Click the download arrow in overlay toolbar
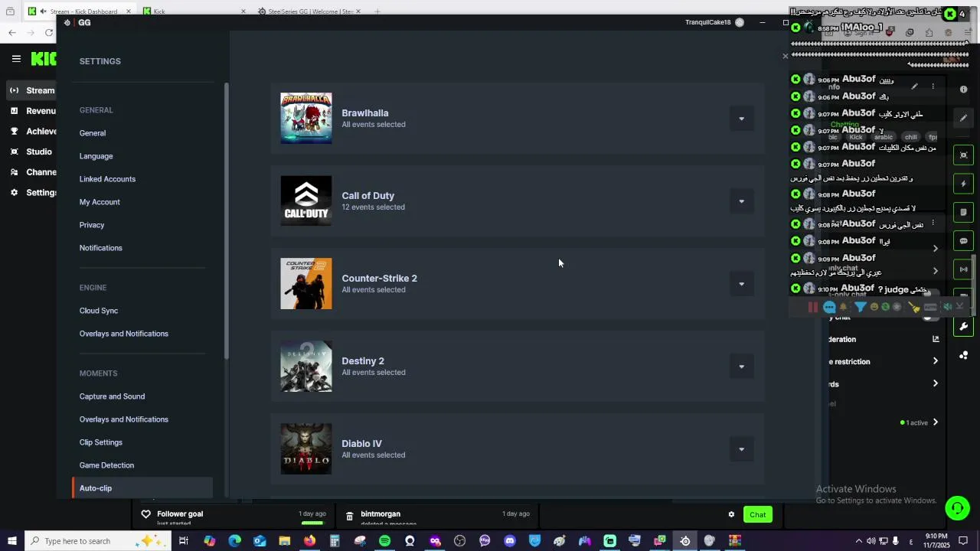This screenshot has height=551, width=980. point(960,307)
